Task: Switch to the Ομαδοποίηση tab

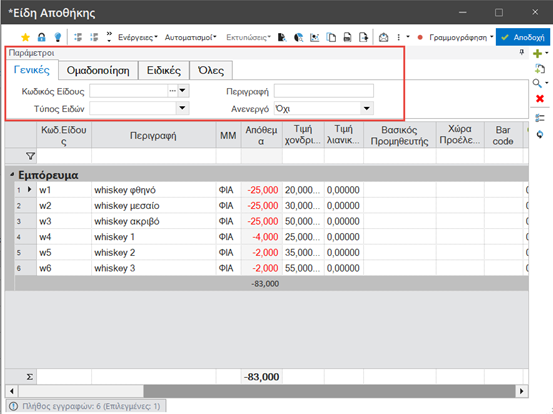Action: coord(98,70)
